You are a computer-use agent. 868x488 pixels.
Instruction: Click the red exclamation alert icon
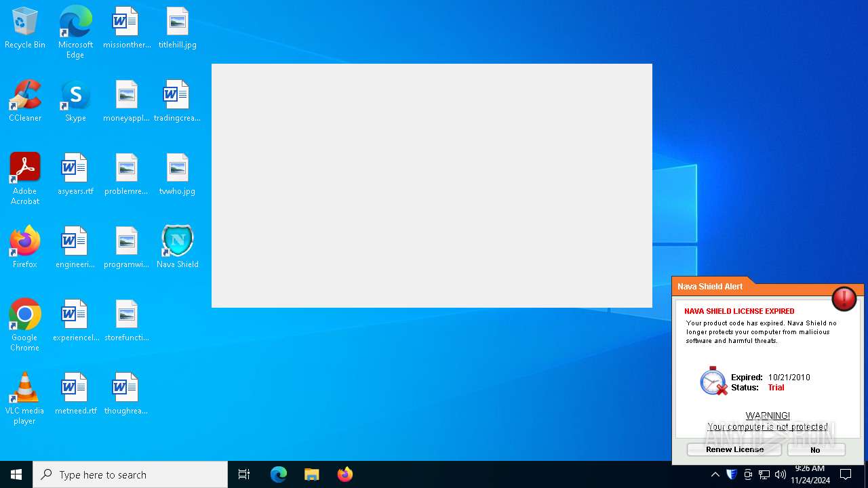[x=844, y=298]
